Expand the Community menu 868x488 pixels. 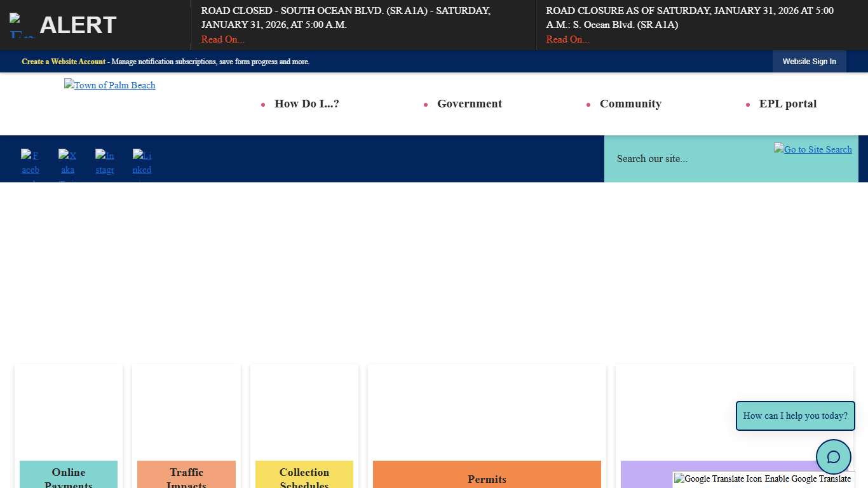[x=630, y=104]
